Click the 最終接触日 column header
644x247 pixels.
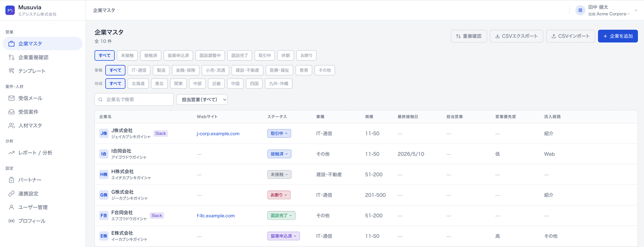pyautogui.click(x=408, y=117)
